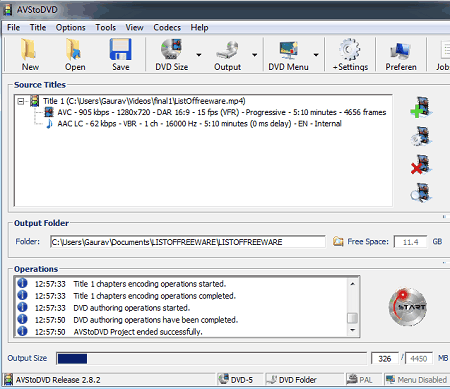Image resolution: width=450 pixels, height=389 pixels.
Task: Open the Output dropdown arrow
Action: [254, 55]
